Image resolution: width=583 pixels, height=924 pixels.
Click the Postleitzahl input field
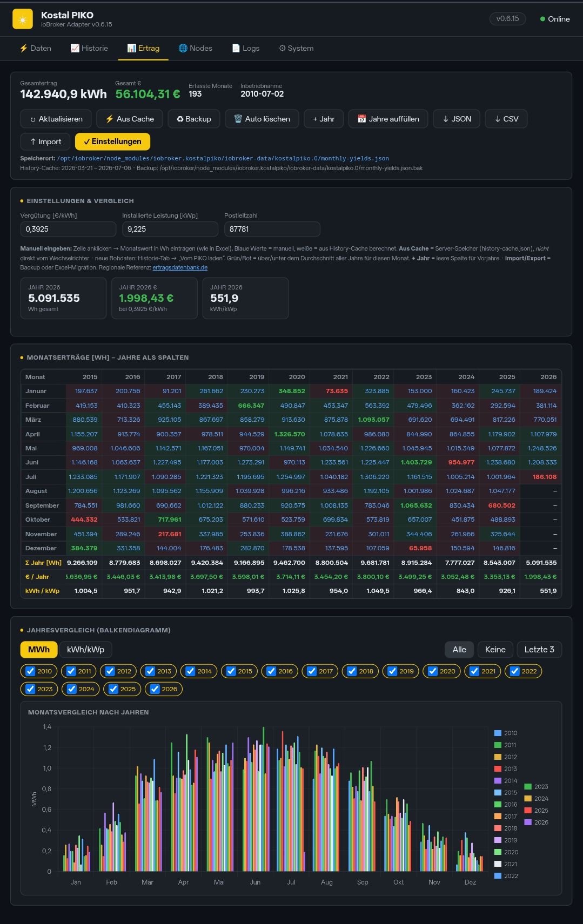(x=272, y=229)
